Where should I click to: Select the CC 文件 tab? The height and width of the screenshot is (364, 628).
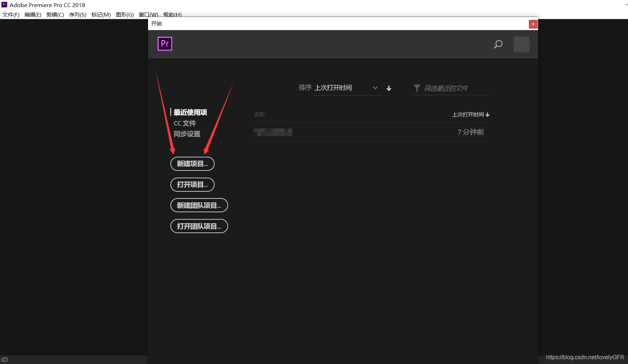(x=185, y=123)
